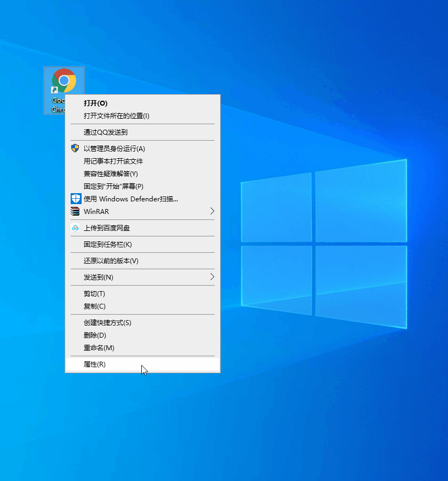Screen dimensions: 448x481
Task: Click the UAC shield icon beside 以管理员身份运行
Action: (76, 148)
